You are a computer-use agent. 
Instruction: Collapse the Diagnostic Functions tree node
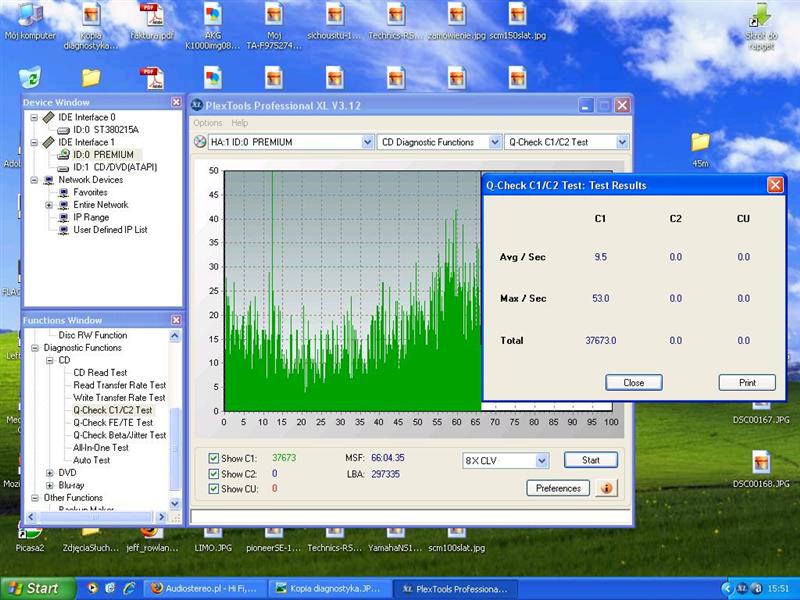tap(35, 348)
